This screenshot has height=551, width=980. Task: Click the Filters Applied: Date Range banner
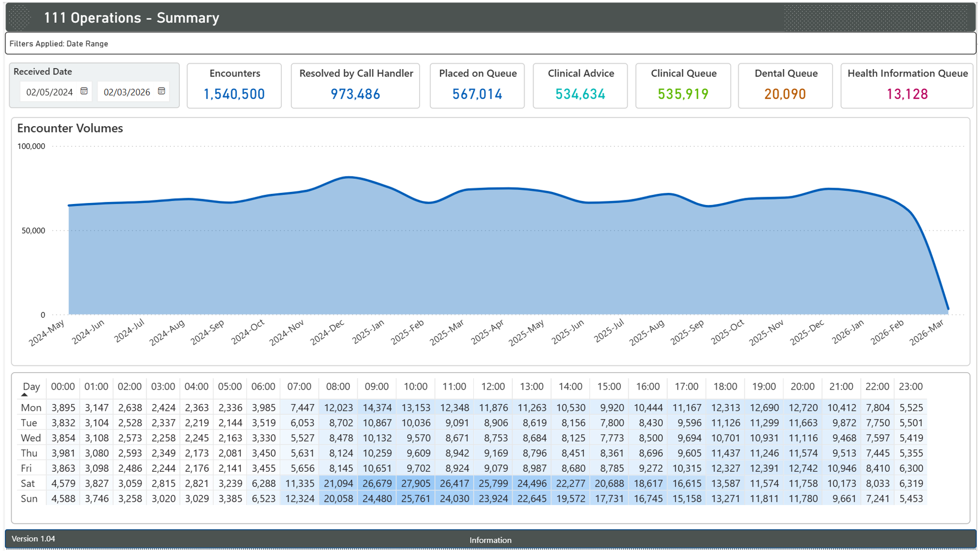click(58, 43)
